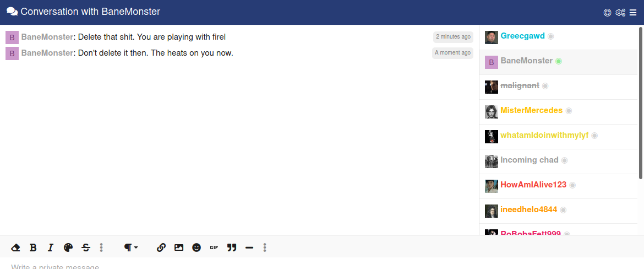The height and width of the screenshot is (269, 644).
Task: Click the lifebuoy help icon
Action: coord(608,12)
